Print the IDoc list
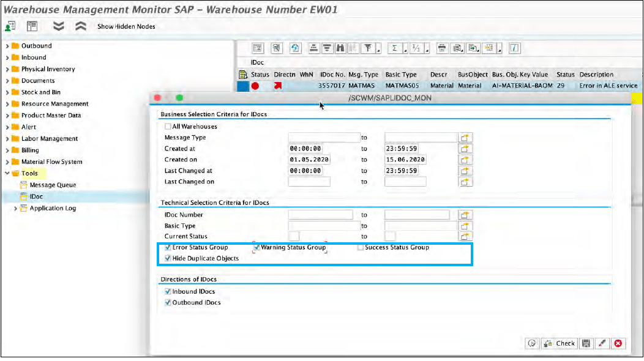This screenshot has width=644, height=361. click(441, 48)
